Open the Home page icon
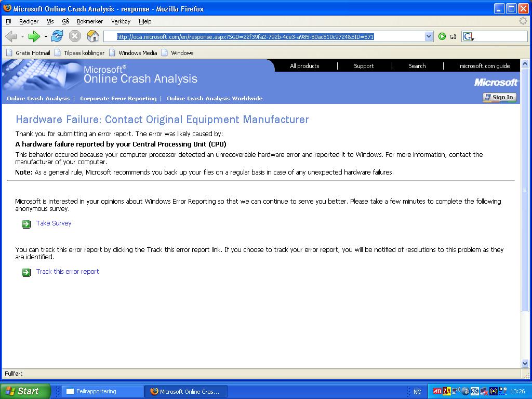 click(x=92, y=36)
